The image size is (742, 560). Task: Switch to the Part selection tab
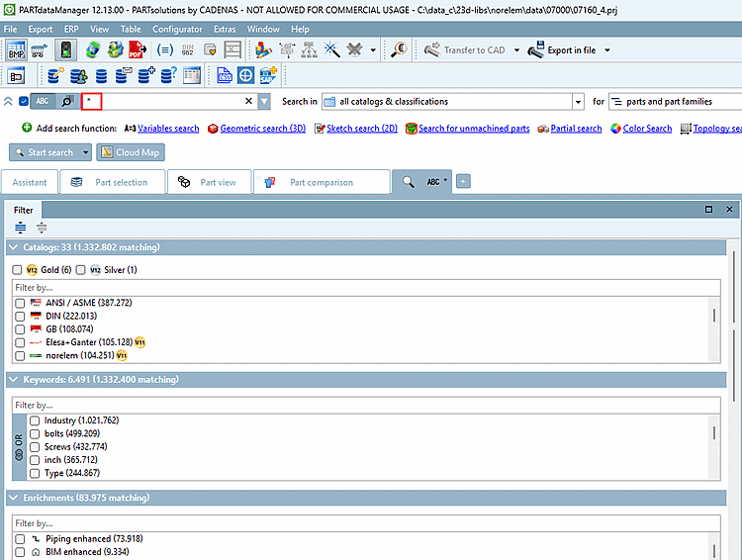click(113, 182)
